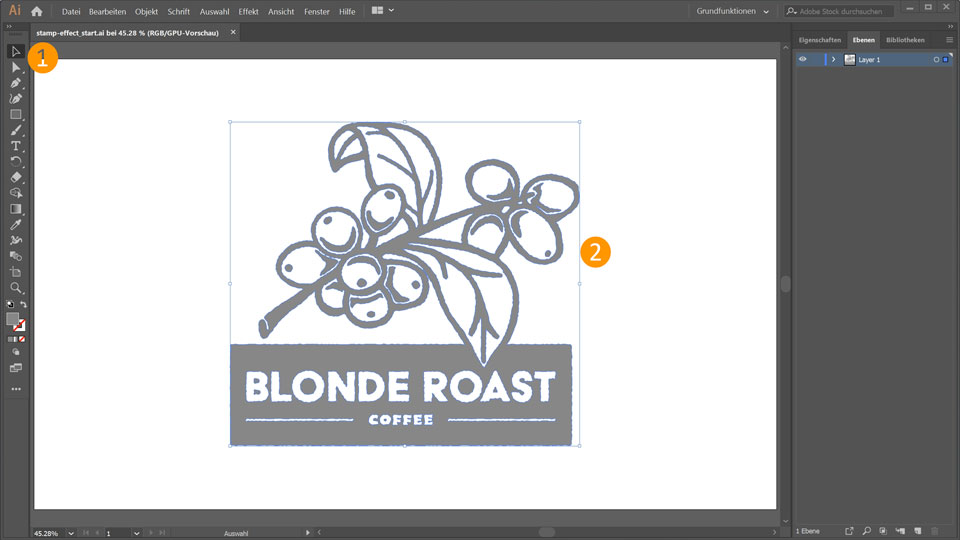The width and height of the screenshot is (960, 540).
Task: Open the zoom level dropdown
Action: [71, 533]
